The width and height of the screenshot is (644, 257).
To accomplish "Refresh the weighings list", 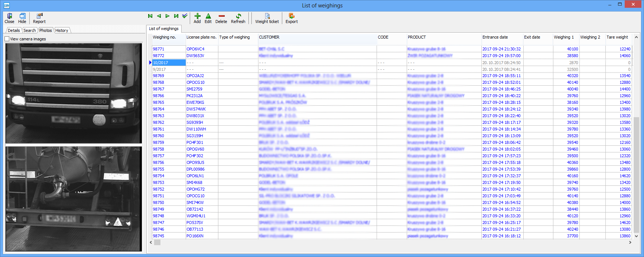I will coord(238,18).
